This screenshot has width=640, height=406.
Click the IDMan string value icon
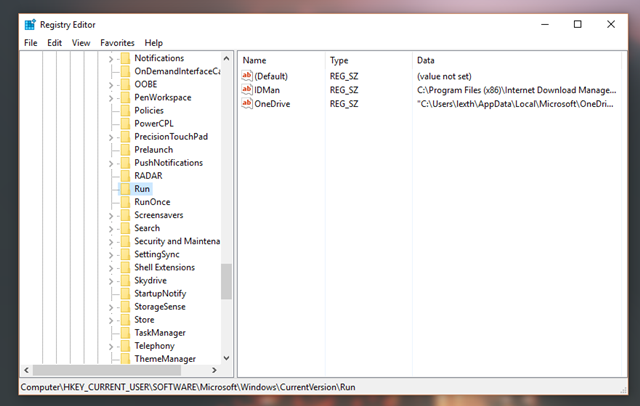(247, 89)
